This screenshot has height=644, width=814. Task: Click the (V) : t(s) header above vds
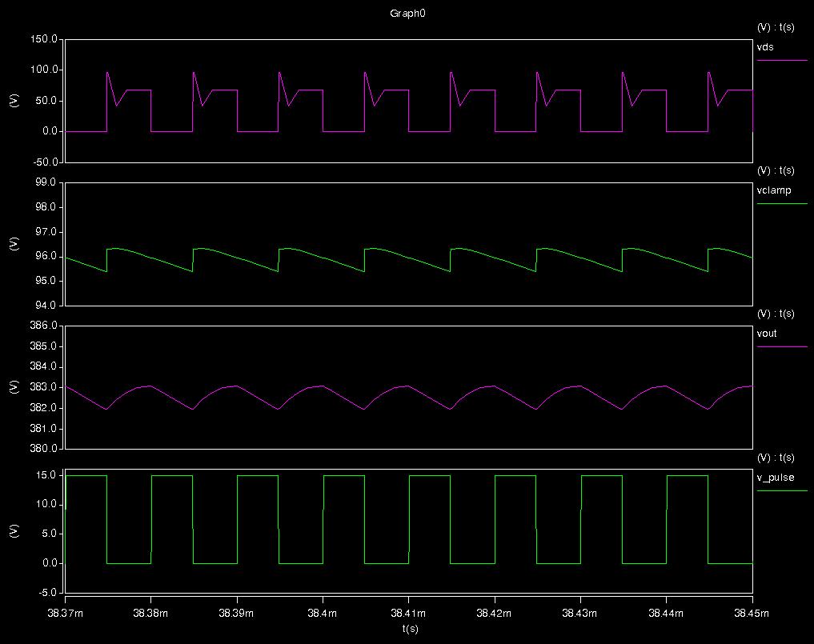click(x=776, y=27)
